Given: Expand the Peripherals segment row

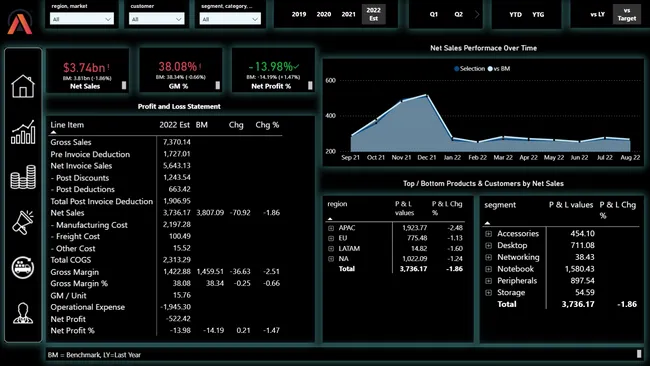Looking at the screenshot, I should (488, 281).
